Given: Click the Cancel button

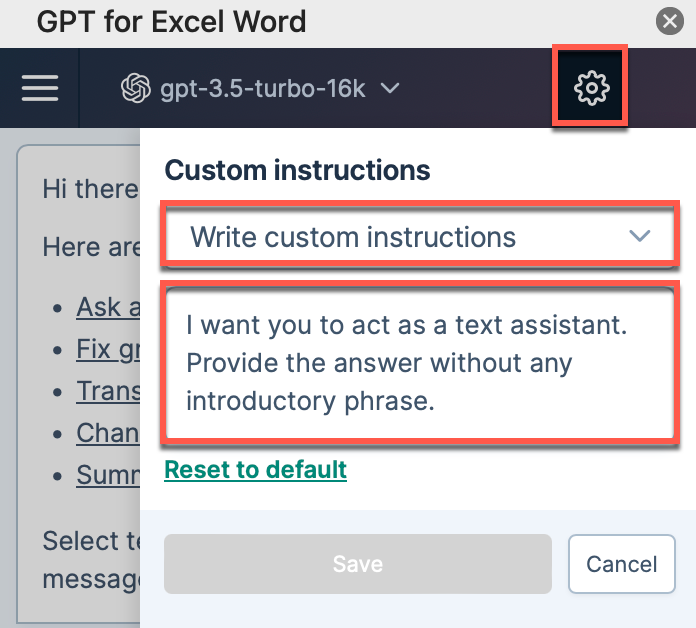Looking at the screenshot, I should pyautogui.click(x=621, y=564).
